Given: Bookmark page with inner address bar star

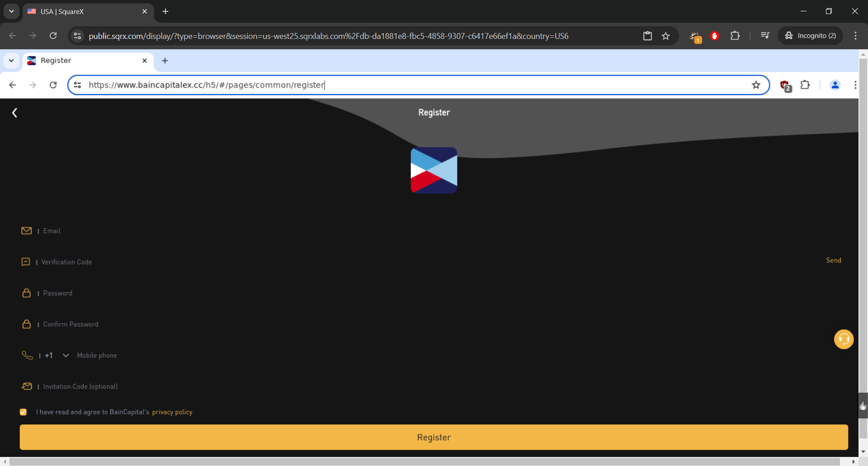Looking at the screenshot, I should click(756, 85).
